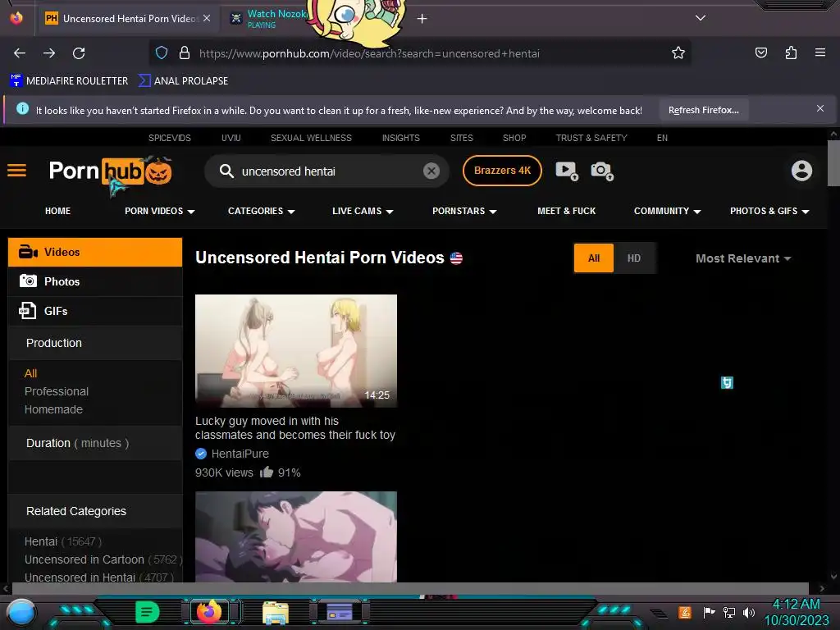Select the GIFs sidebar tab
The height and width of the screenshot is (630, 840).
tap(95, 311)
